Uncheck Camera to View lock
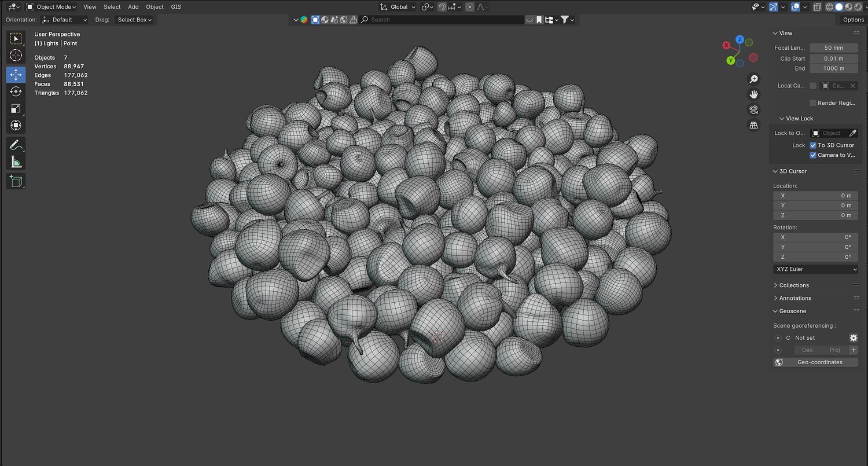This screenshot has height=466, width=868. [813, 155]
